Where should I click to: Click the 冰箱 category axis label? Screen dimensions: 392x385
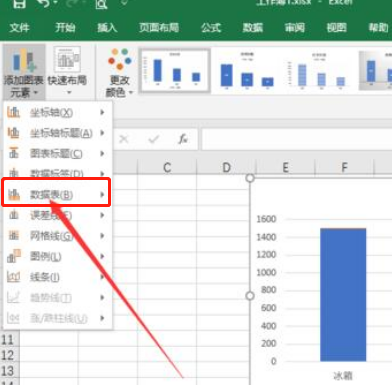coord(343,376)
